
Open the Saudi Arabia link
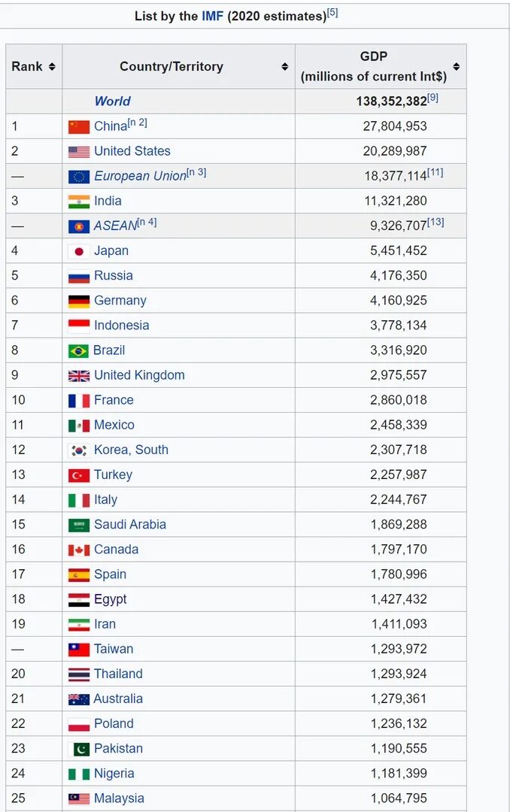tap(130, 524)
